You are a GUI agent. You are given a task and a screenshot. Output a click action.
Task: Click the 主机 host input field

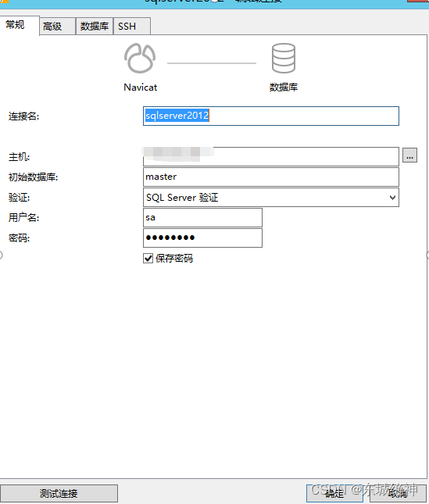[x=271, y=156]
